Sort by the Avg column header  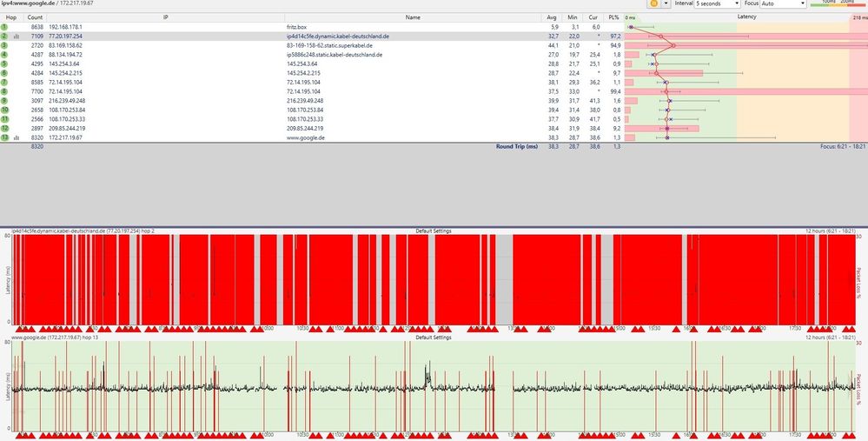[x=552, y=17]
